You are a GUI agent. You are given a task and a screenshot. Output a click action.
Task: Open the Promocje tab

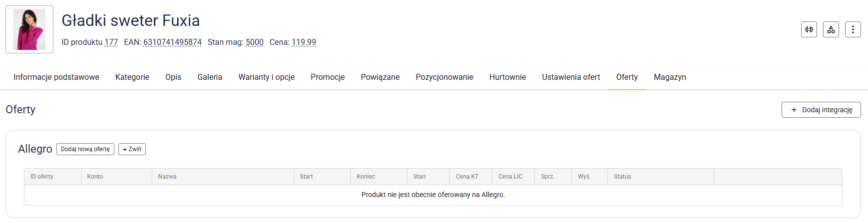point(328,77)
